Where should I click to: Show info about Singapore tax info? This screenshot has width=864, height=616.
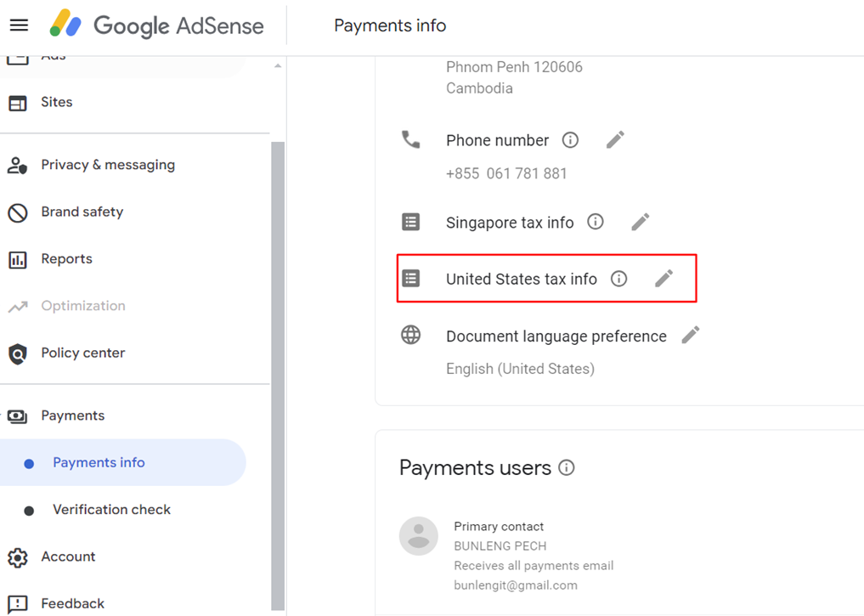pos(595,222)
